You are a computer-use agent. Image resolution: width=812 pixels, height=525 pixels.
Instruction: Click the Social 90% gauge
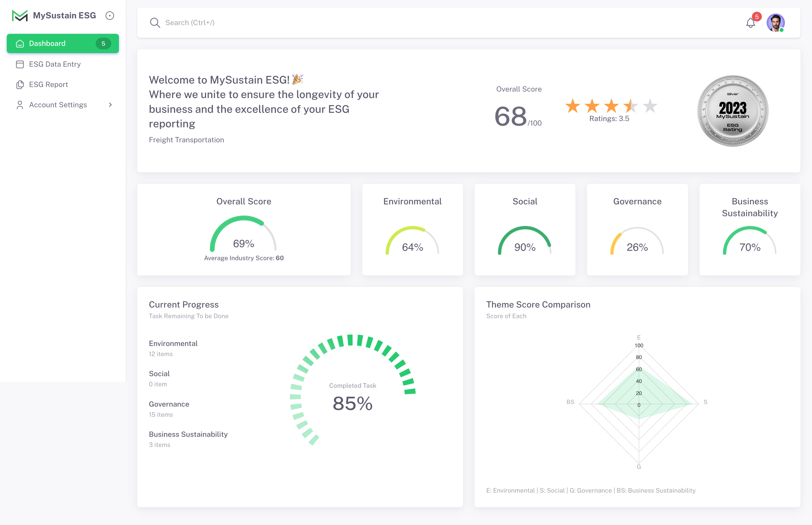(x=525, y=241)
